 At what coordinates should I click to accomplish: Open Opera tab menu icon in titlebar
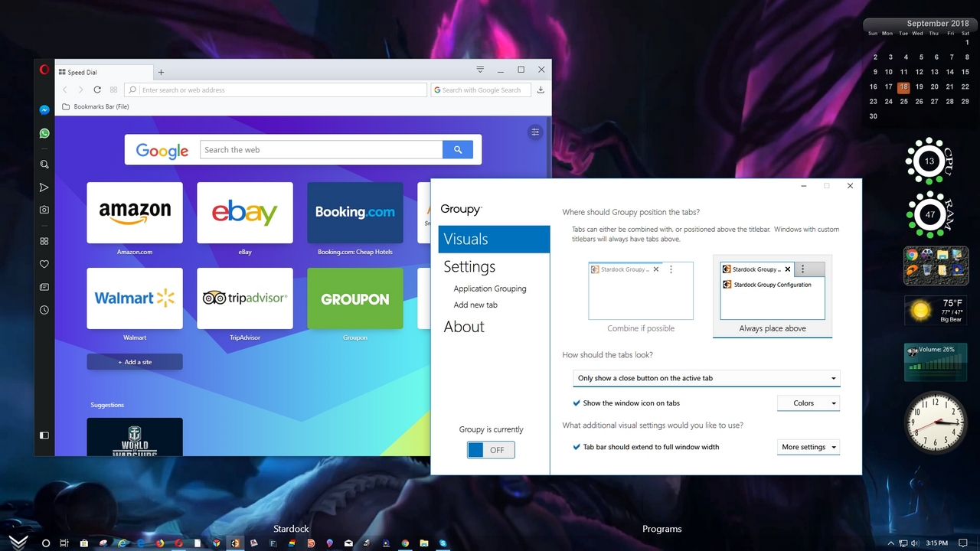tap(480, 70)
